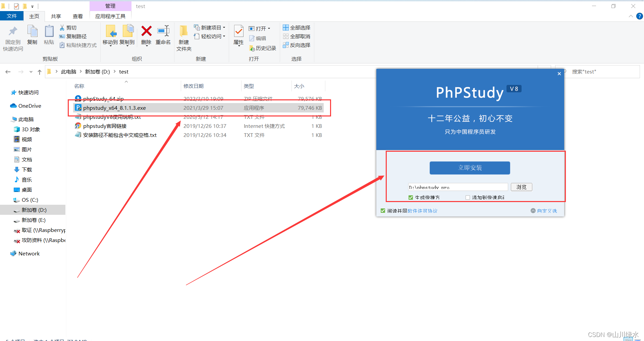Click the install path input field
Viewport: 644px width, 341px height.
(458, 187)
